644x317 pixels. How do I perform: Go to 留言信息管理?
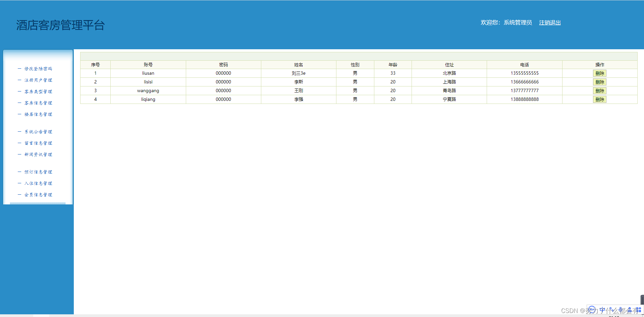(x=38, y=143)
